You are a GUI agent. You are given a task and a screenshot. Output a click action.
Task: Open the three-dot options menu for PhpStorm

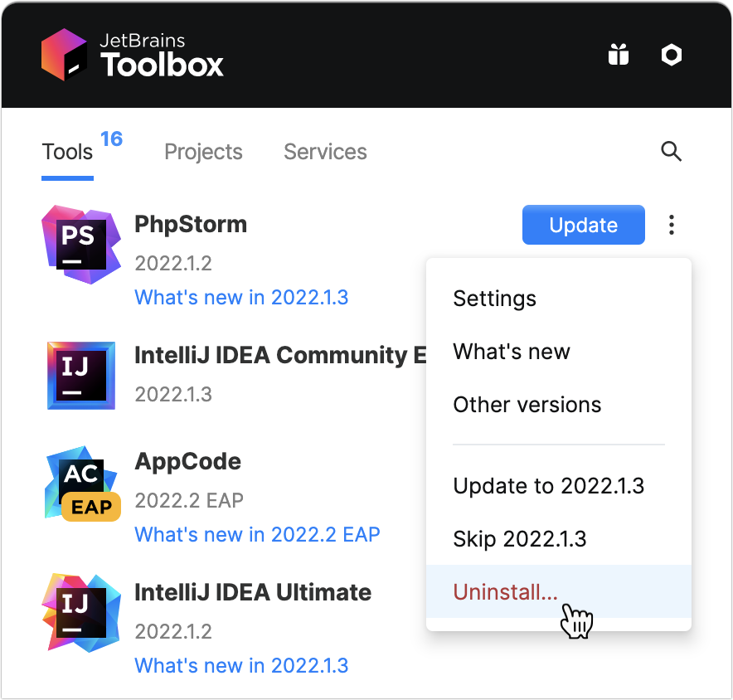(x=671, y=225)
